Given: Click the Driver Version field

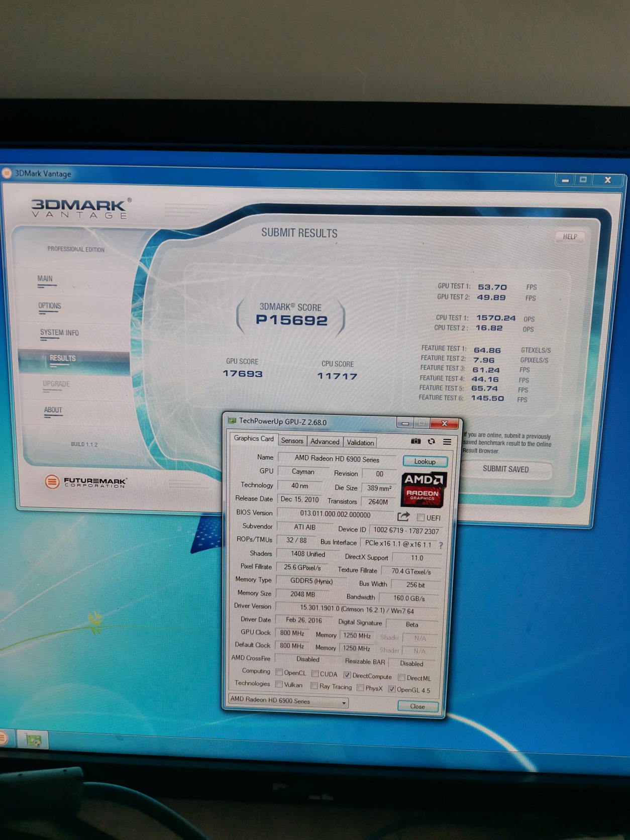Looking at the screenshot, I should click(357, 609).
